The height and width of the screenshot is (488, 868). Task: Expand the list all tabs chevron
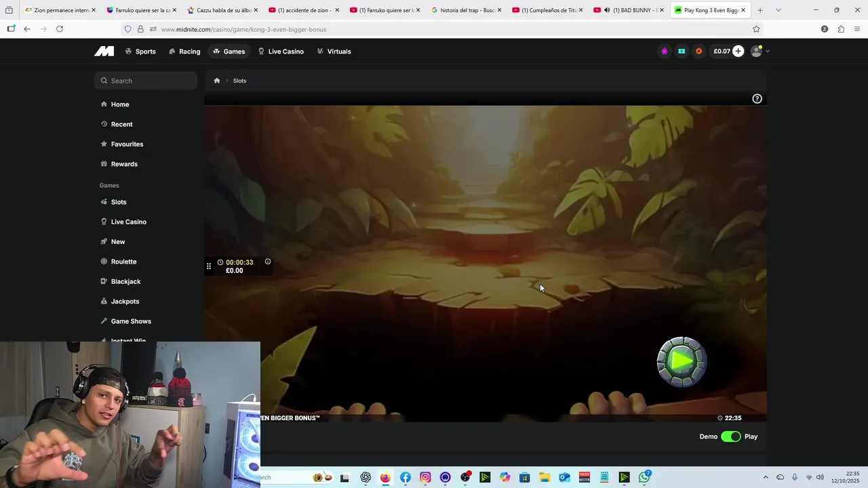click(x=778, y=10)
